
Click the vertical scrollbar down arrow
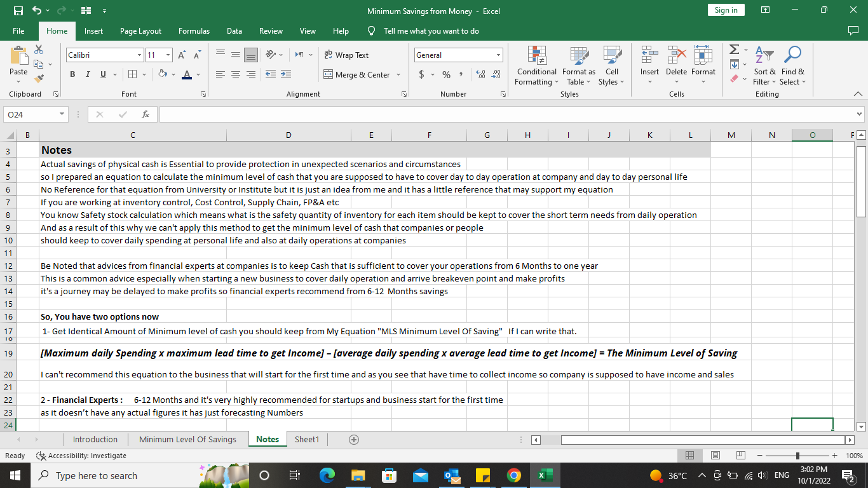[x=861, y=427]
